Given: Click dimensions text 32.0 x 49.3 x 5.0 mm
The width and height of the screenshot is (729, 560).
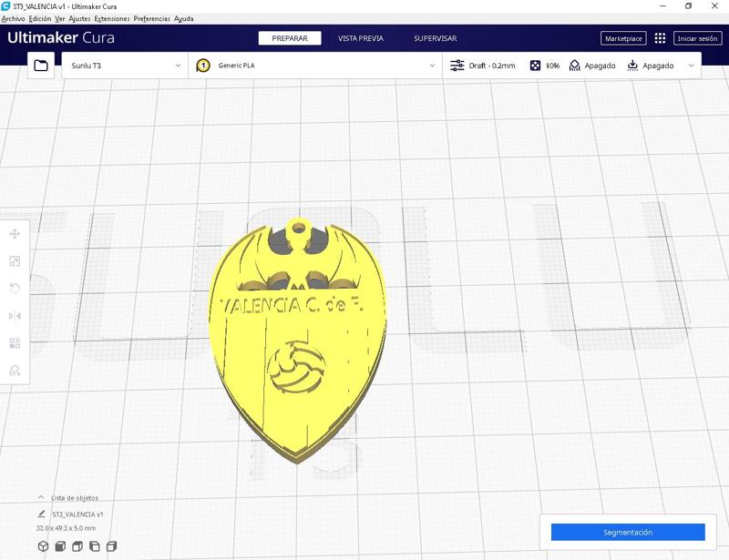Looking at the screenshot, I should click(x=66, y=528).
